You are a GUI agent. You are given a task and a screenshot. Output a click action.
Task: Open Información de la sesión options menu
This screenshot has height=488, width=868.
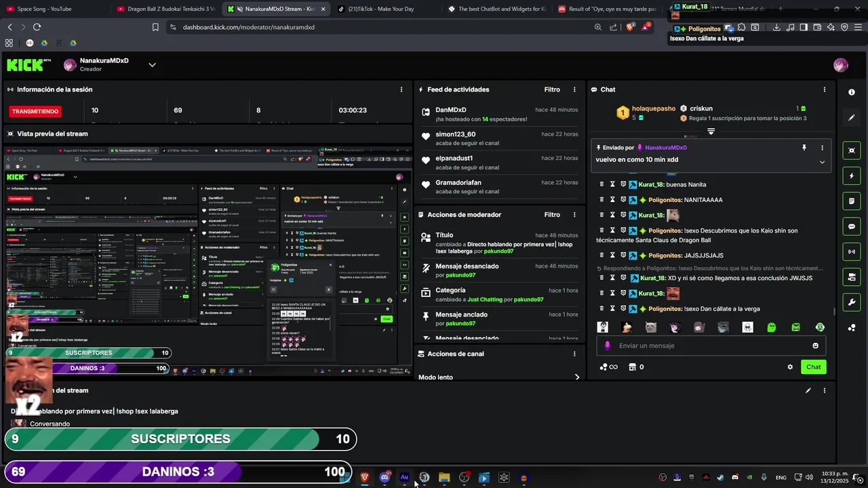401,89
